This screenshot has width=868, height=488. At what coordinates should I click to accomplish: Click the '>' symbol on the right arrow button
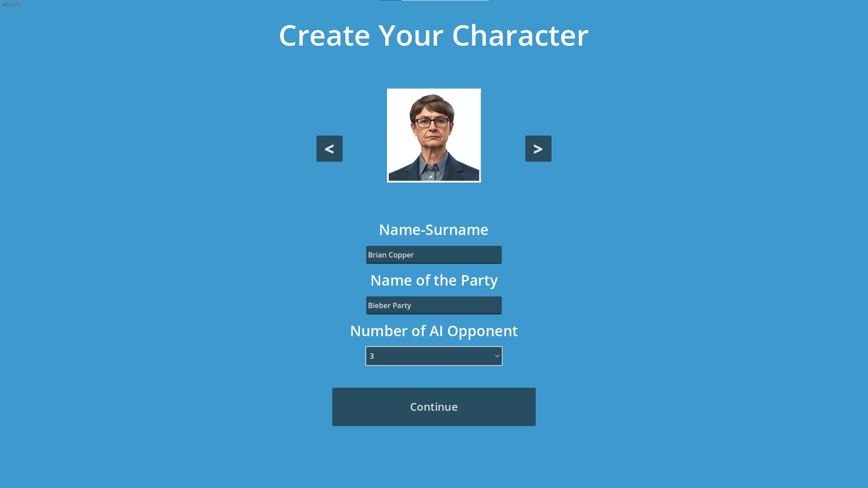(x=538, y=149)
